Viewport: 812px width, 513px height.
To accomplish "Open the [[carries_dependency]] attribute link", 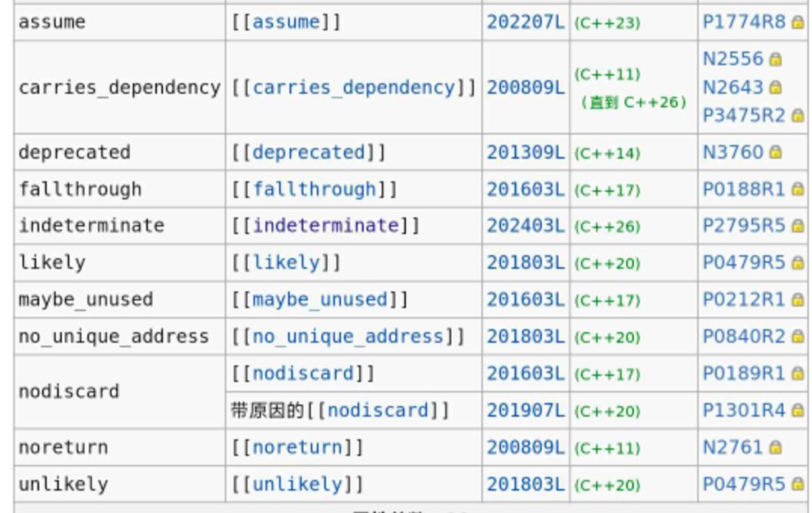I will click(x=354, y=88).
